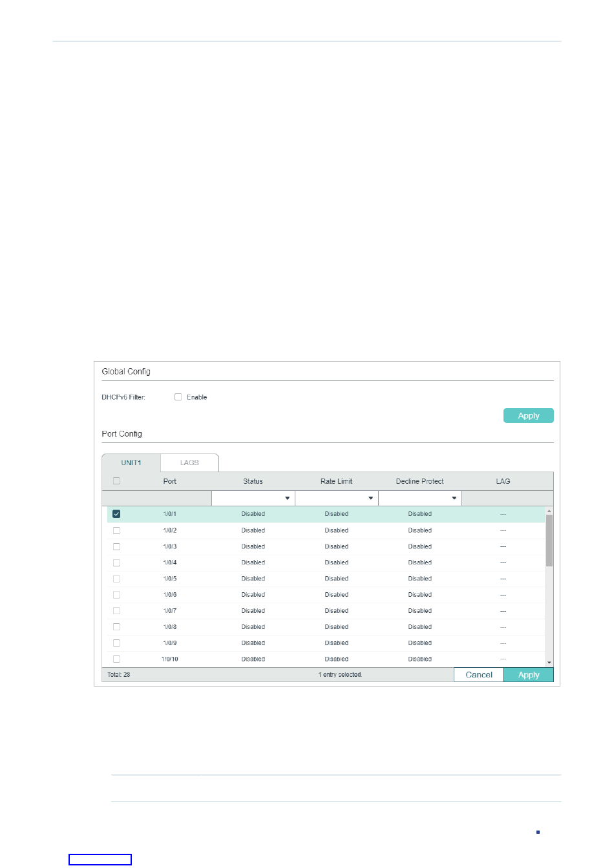Click the Status filter input box

(253, 499)
